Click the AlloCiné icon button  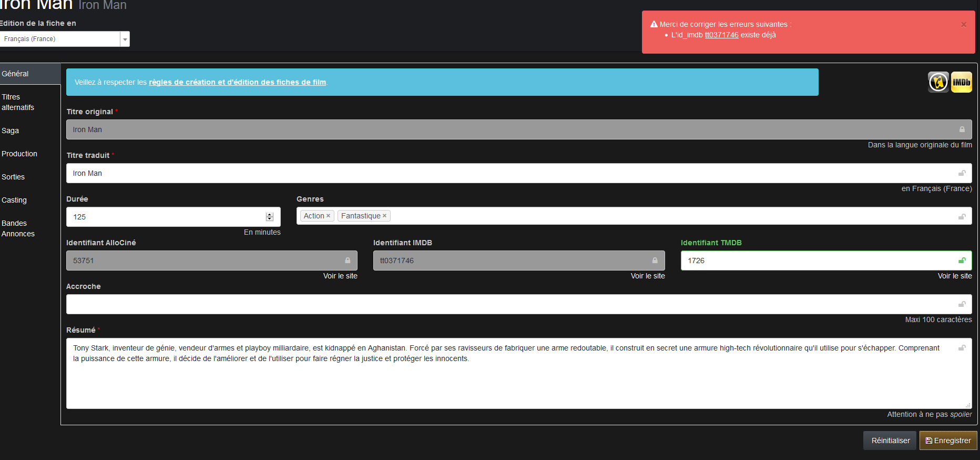(x=938, y=82)
